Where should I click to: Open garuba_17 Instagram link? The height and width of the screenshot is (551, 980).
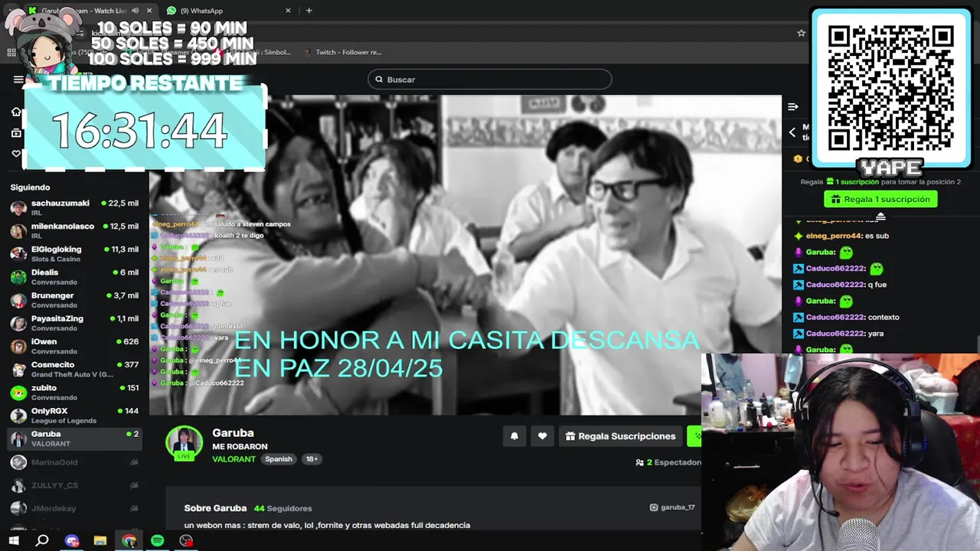click(672, 507)
